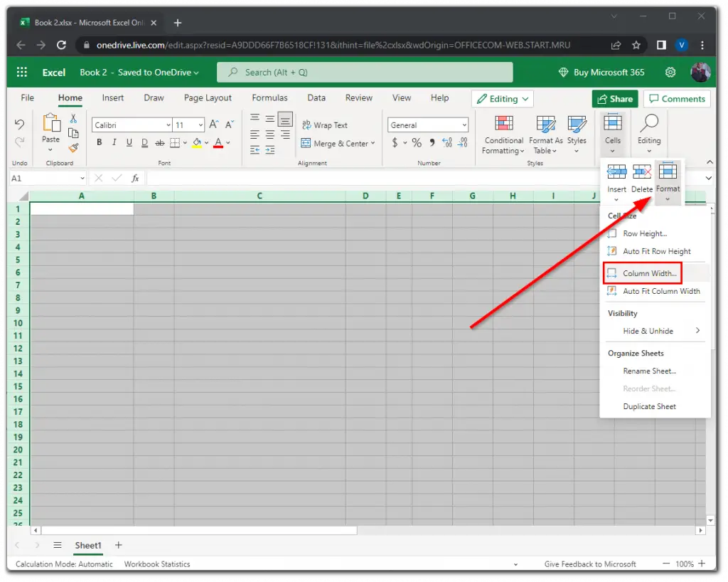This screenshot has width=728, height=582.
Task: Toggle bold formatting
Action: pyautogui.click(x=99, y=142)
